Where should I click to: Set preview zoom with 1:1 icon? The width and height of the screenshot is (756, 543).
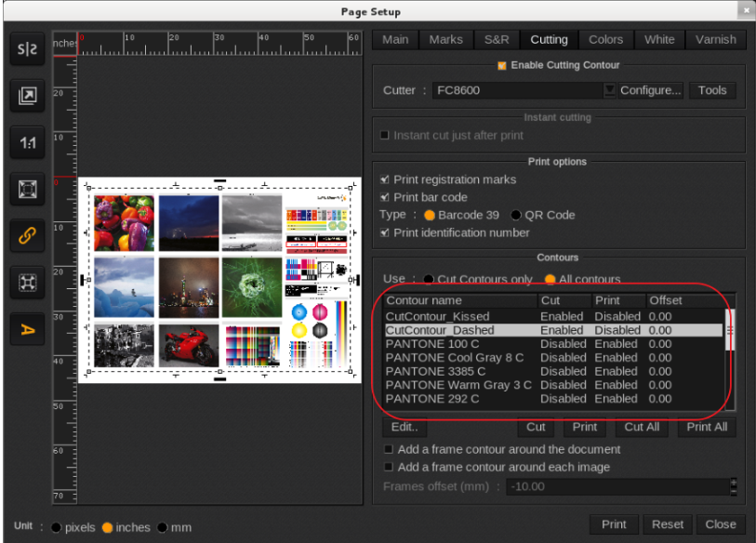pos(24,142)
